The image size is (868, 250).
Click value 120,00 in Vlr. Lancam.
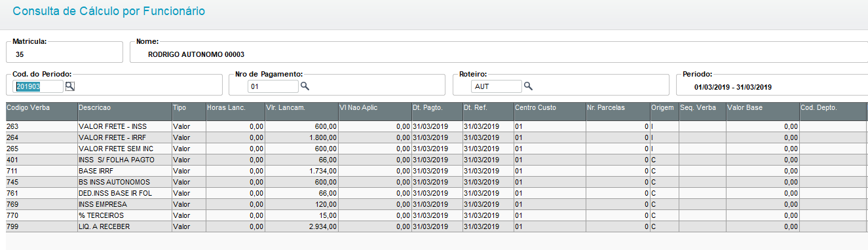point(326,205)
